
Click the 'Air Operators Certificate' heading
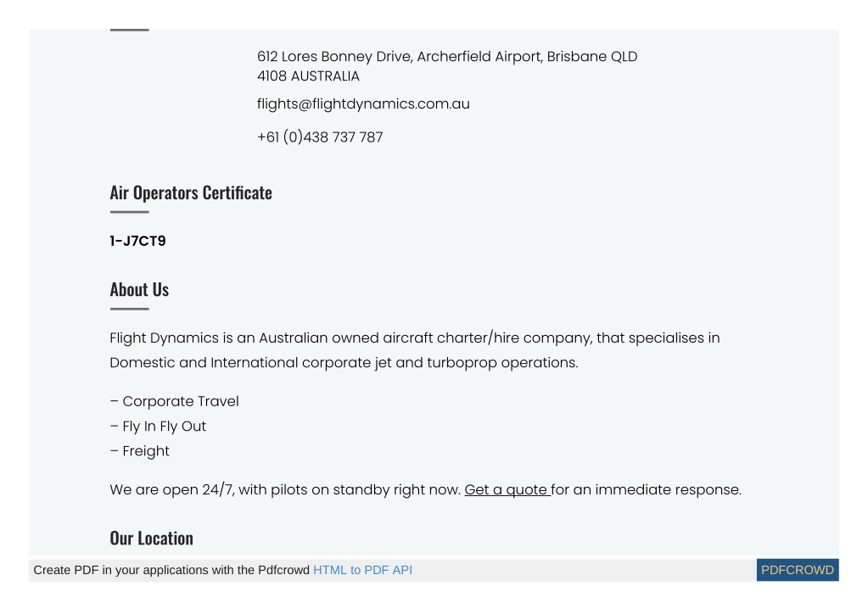191,193
